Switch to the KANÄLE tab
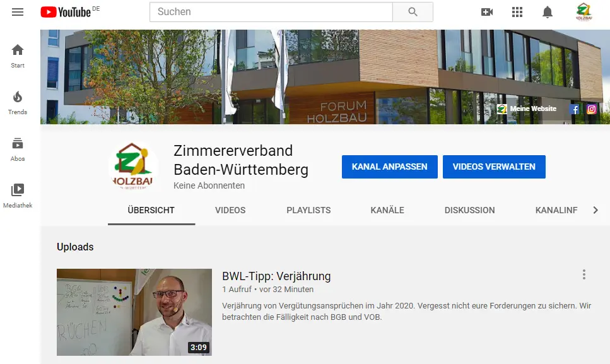Screen dimensions: 610x364 387,211
